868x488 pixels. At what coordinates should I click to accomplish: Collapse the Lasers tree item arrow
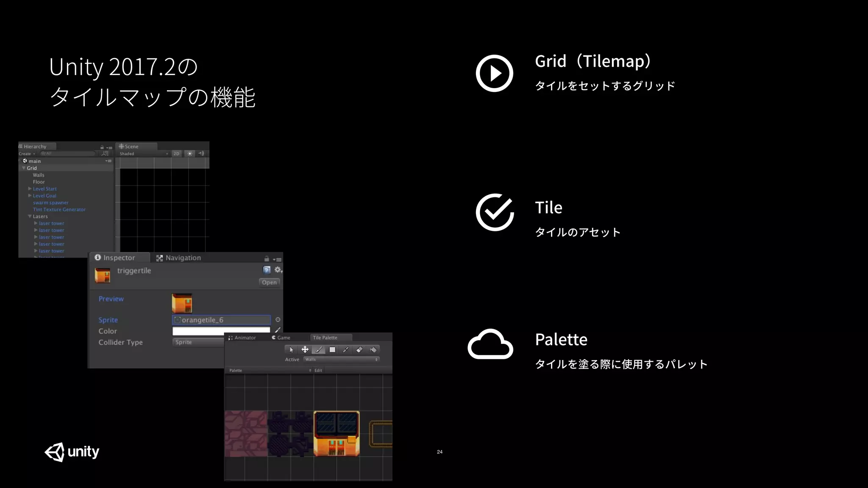[30, 216]
